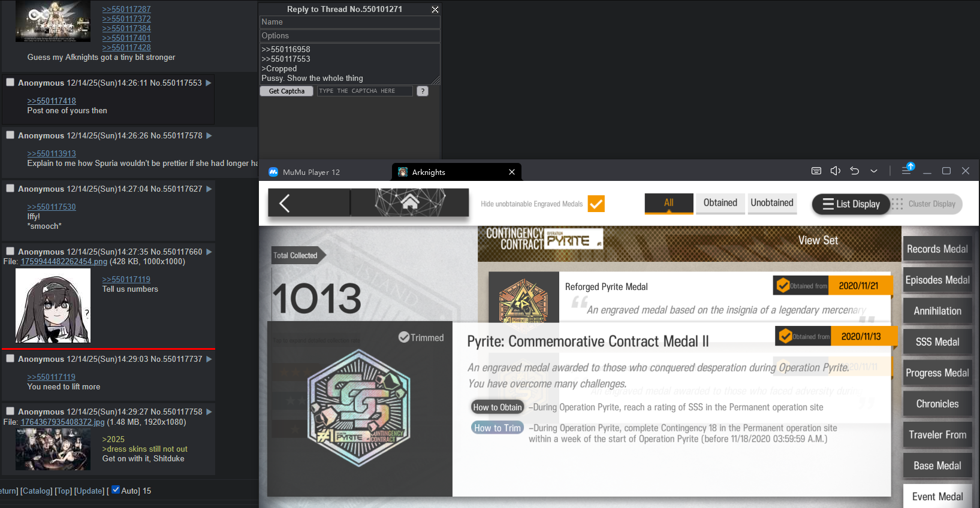The height and width of the screenshot is (508, 980).
Task: Close the quick reply box
Action: pyautogui.click(x=435, y=10)
